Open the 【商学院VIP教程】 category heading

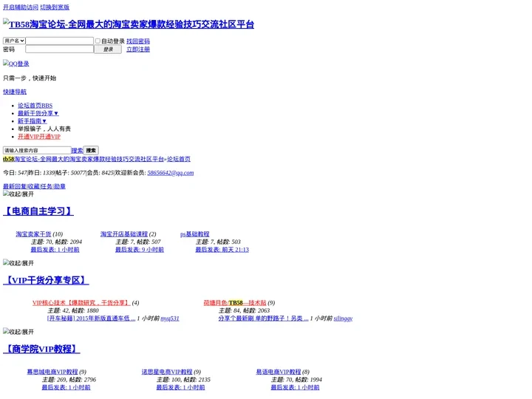click(x=41, y=349)
